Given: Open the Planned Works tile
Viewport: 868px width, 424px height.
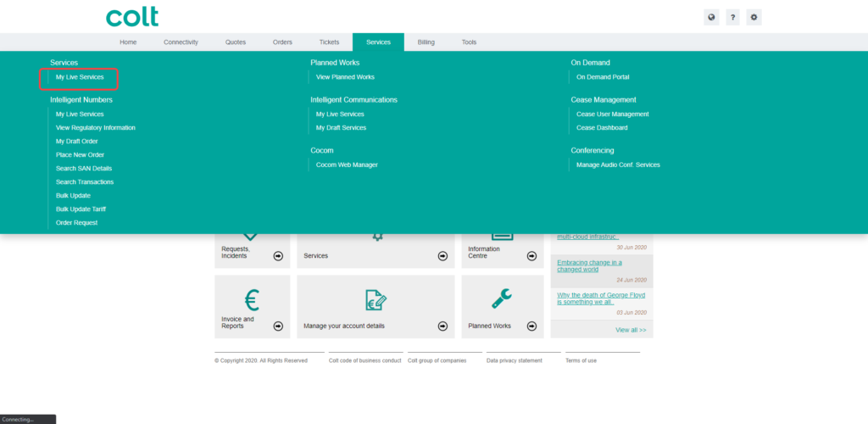Looking at the screenshot, I should click(x=502, y=307).
